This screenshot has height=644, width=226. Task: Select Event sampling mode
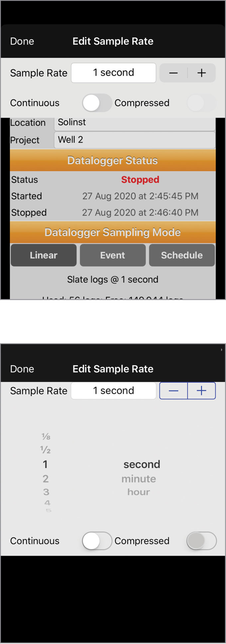113,255
